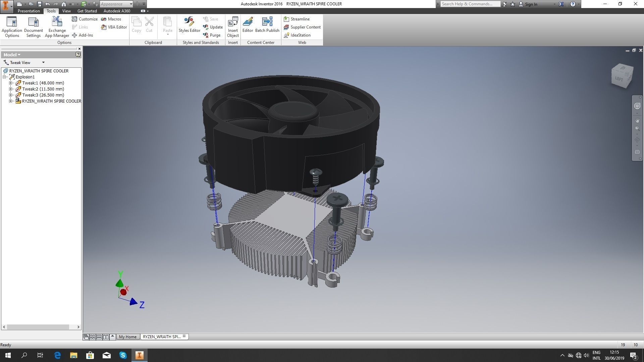Click Purge styles
644x362 pixels.
[212, 35]
